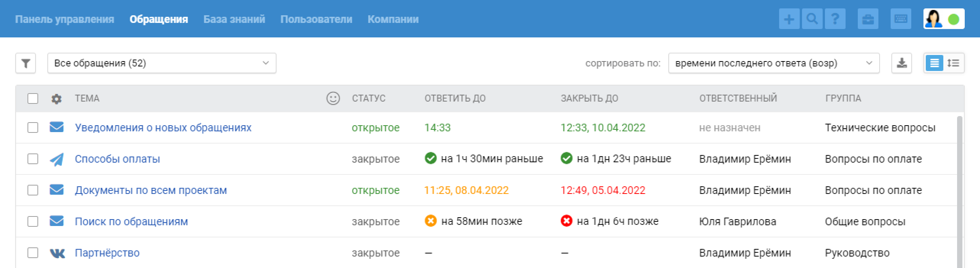Click the briefcase icon in the header
Viewport: 980px width, 268px height.
pos(868,19)
